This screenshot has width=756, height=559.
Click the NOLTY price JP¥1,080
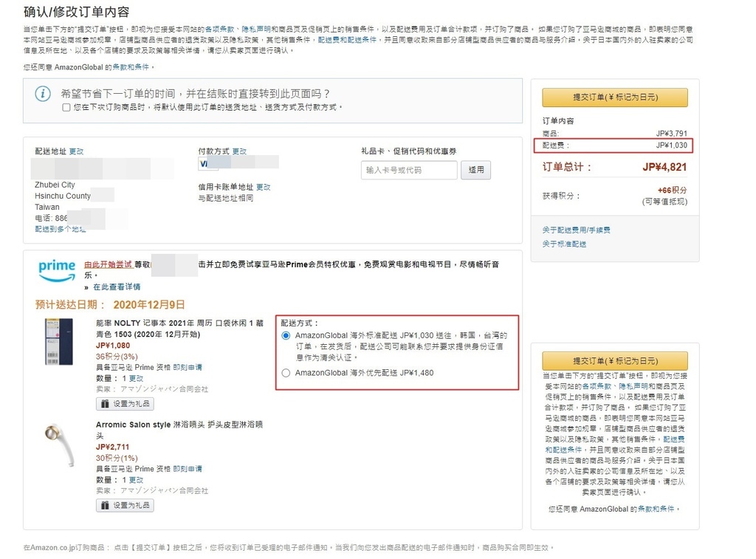pyautogui.click(x=113, y=346)
